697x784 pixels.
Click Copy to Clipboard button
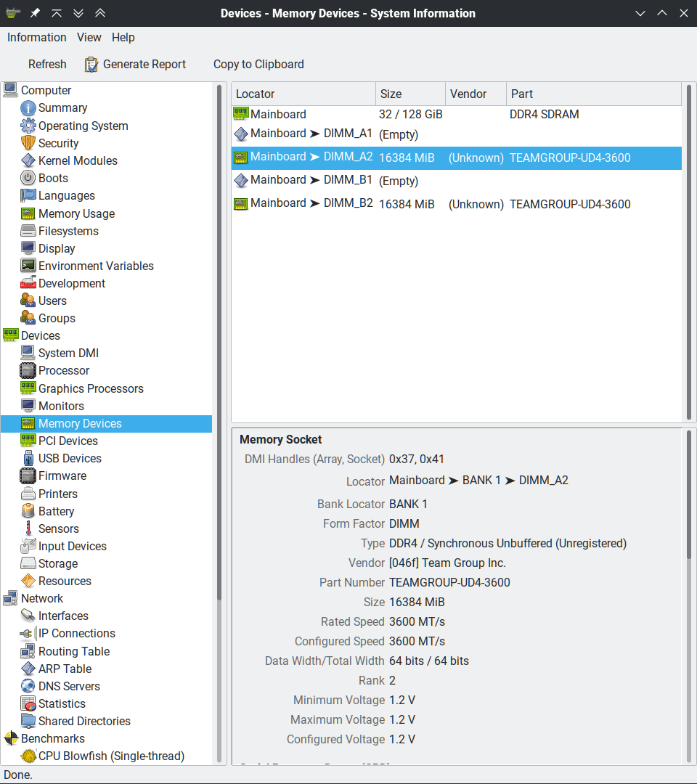click(x=258, y=65)
